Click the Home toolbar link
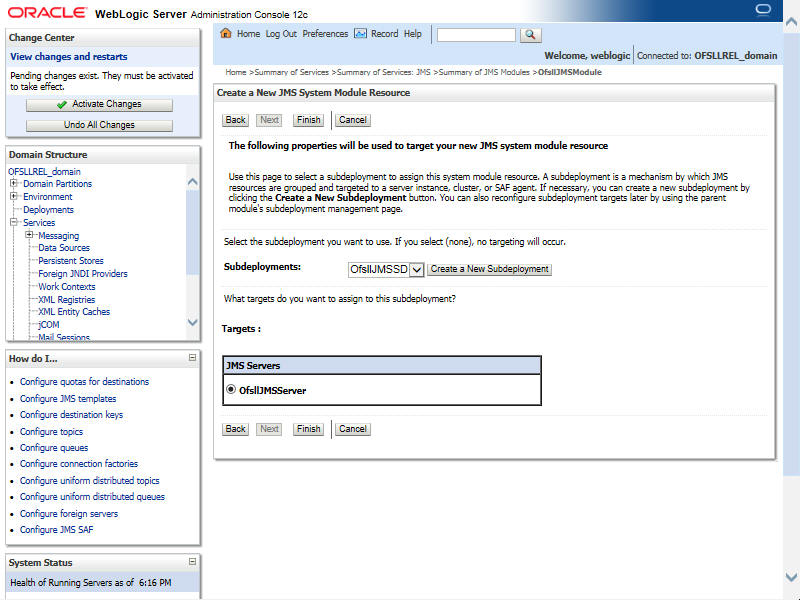Screen dimensions: 800x600 pyautogui.click(x=248, y=34)
